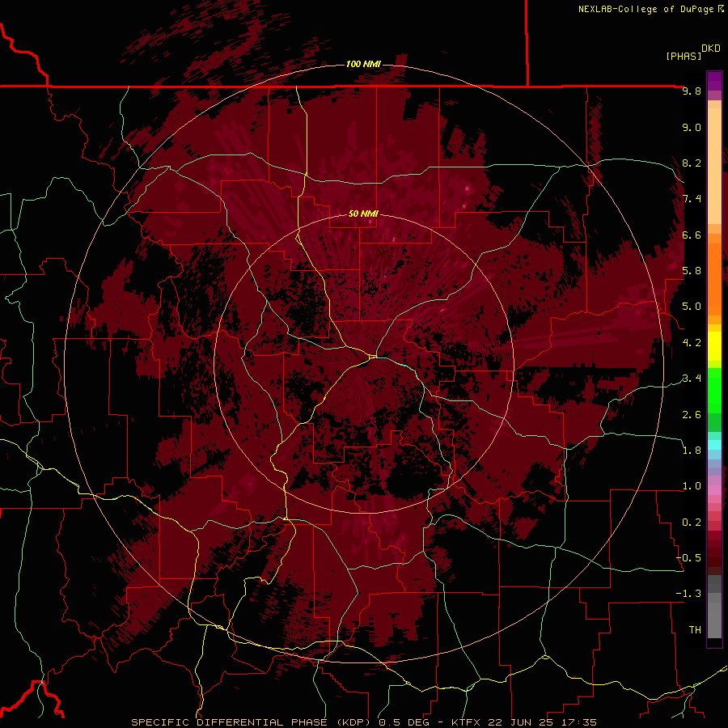Click the radar site center where highways converge
The image size is (728, 728).
coord(373,357)
